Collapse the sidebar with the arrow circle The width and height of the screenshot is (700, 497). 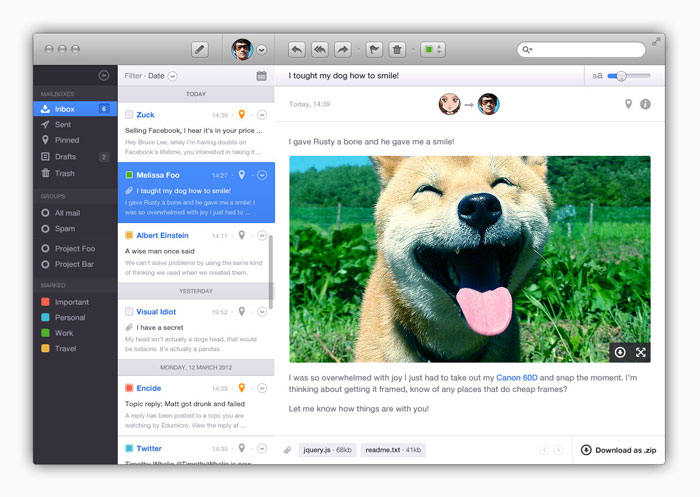(x=104, y=75)
